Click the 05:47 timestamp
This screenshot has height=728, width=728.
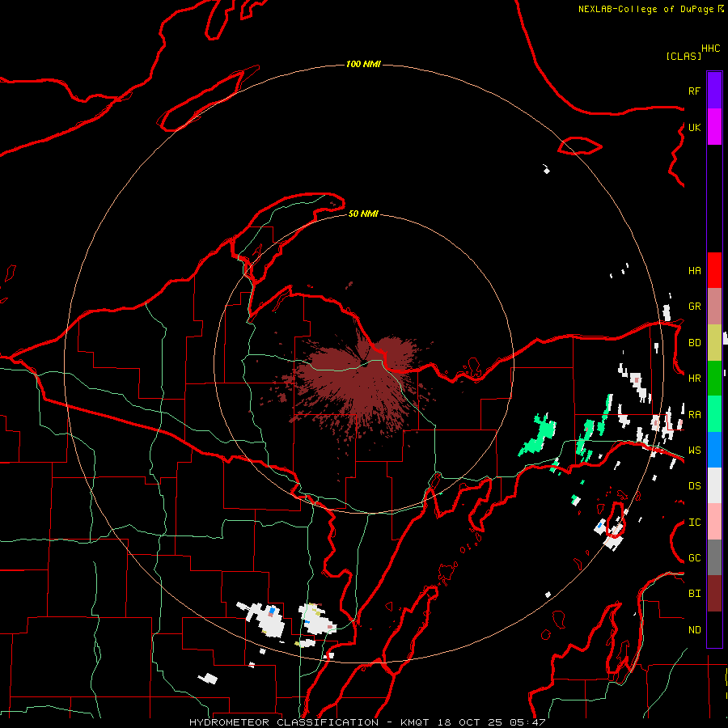(527, 722)
